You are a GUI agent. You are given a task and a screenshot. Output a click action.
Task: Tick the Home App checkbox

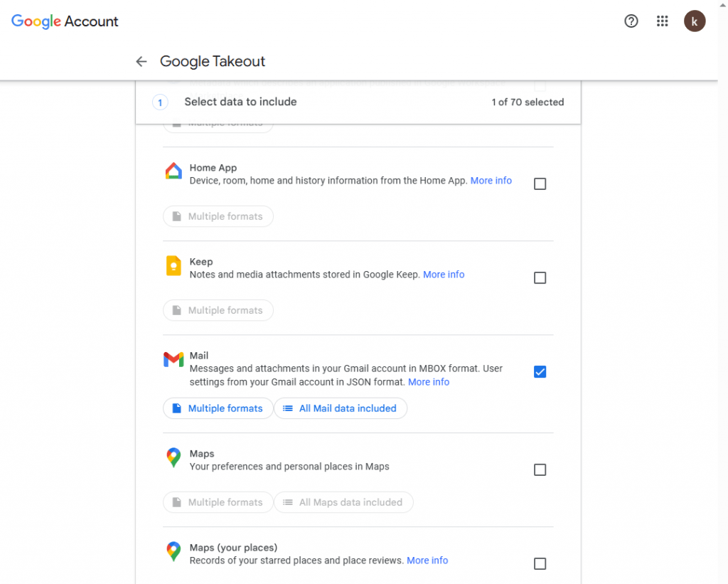point(540,184)
